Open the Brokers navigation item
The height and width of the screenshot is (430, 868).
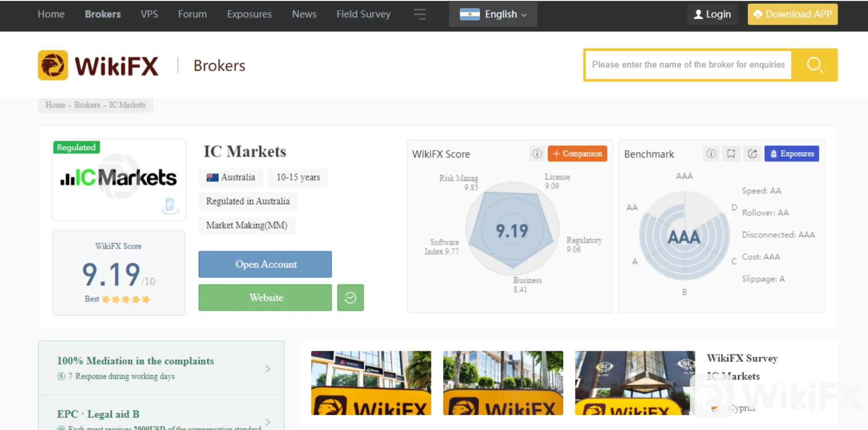(x=103, y=14)
